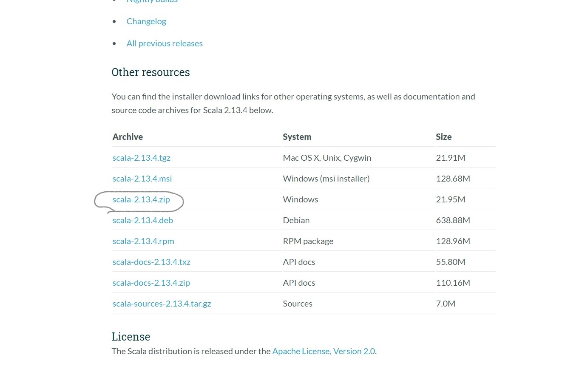Download scala-docs-2.13.4.txz API docs
The height and width of the screenshot is (392, 562).
point(151,262)
